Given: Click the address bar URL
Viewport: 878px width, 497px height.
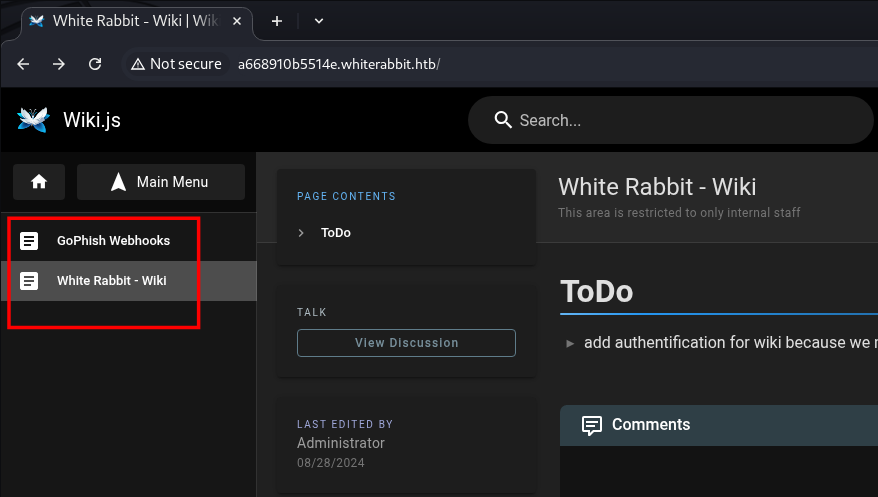Looking at the screenshot, I should click(338, 64).
